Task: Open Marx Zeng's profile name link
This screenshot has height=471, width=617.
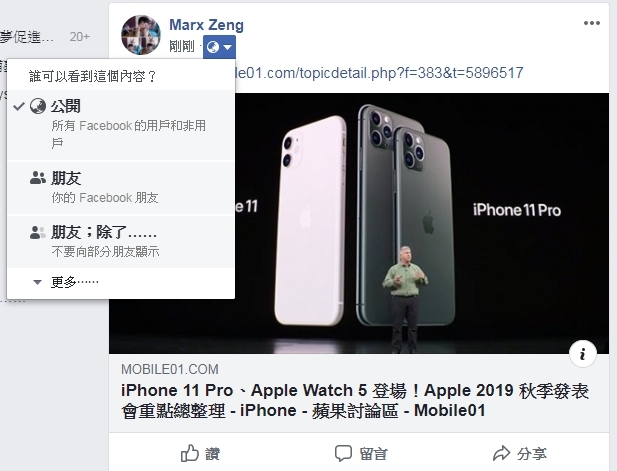Action: 207,25
